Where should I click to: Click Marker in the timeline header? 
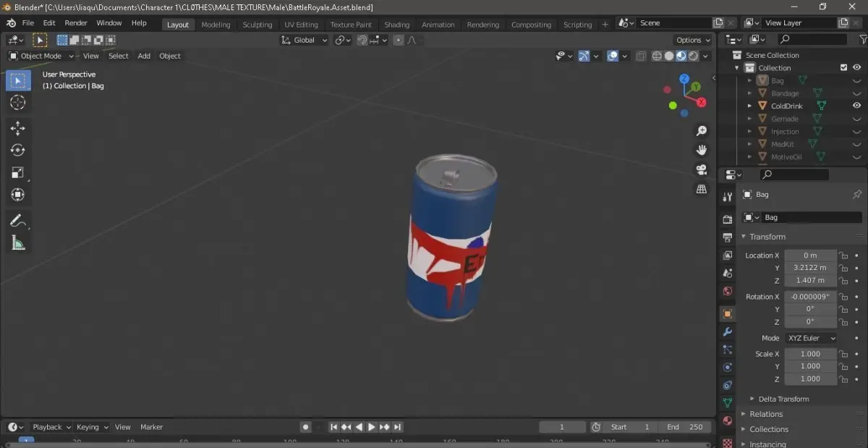point(151,427)
